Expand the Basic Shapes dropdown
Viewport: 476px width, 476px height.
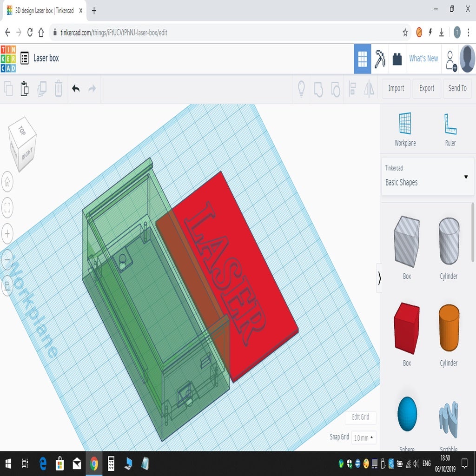pos(466,177)
